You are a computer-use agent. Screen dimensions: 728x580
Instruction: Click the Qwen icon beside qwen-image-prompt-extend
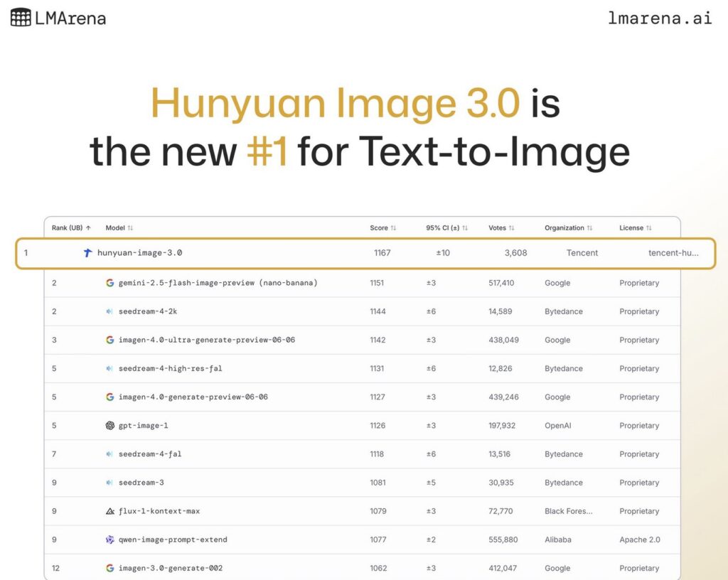(110, 539)
